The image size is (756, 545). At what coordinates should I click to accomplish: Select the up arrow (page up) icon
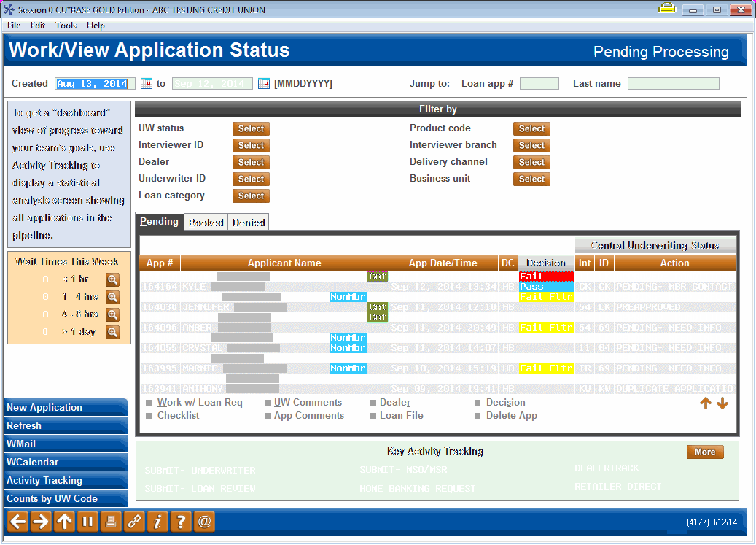[64, 521]
